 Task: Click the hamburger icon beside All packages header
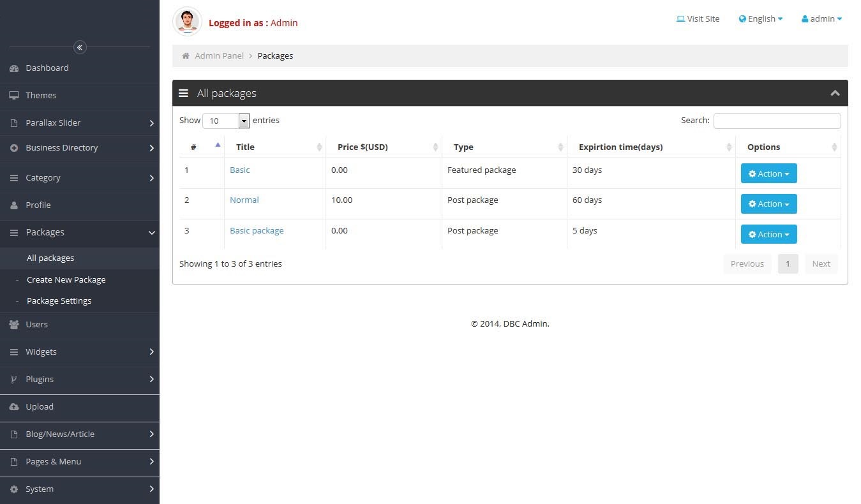tap(183, 93)
